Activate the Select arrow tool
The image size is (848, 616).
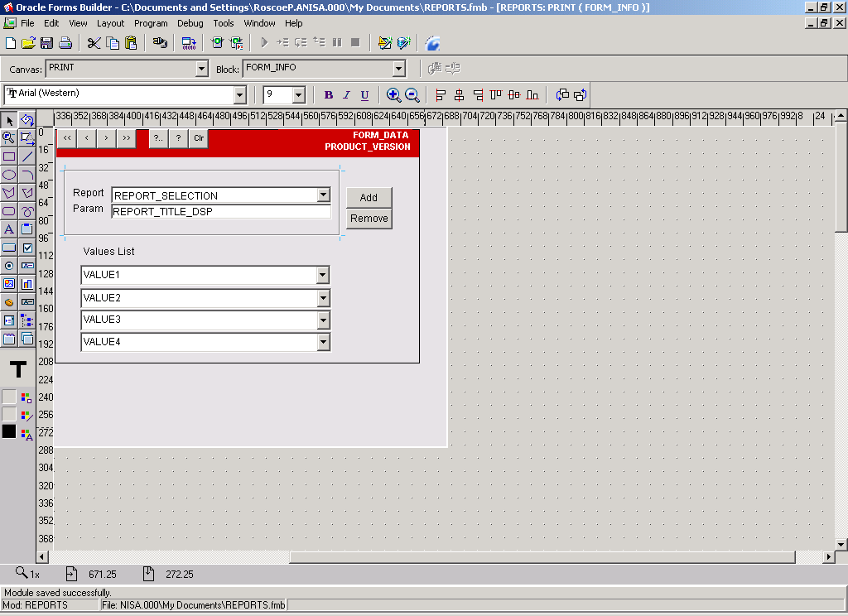pos(8,120)
